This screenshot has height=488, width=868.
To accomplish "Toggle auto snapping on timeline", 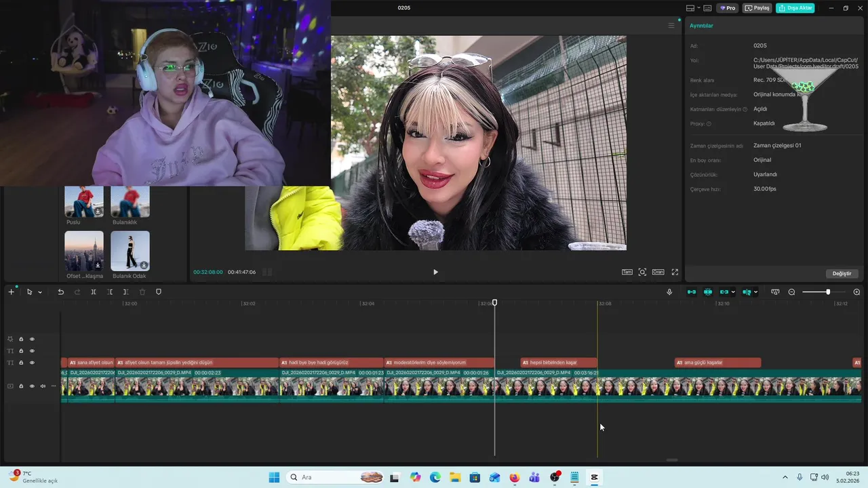I will [x=708, y=292].
